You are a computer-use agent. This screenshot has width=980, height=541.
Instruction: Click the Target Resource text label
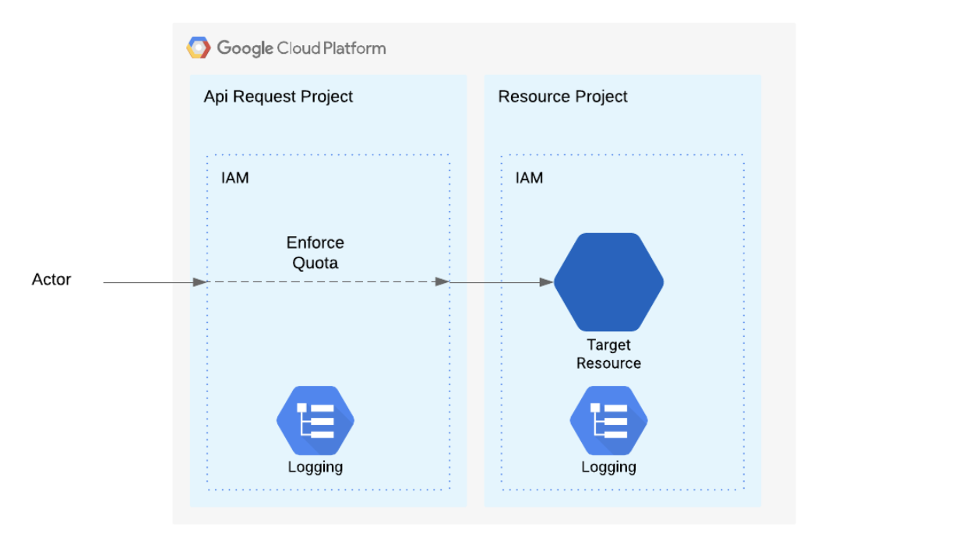coord(608,353)
